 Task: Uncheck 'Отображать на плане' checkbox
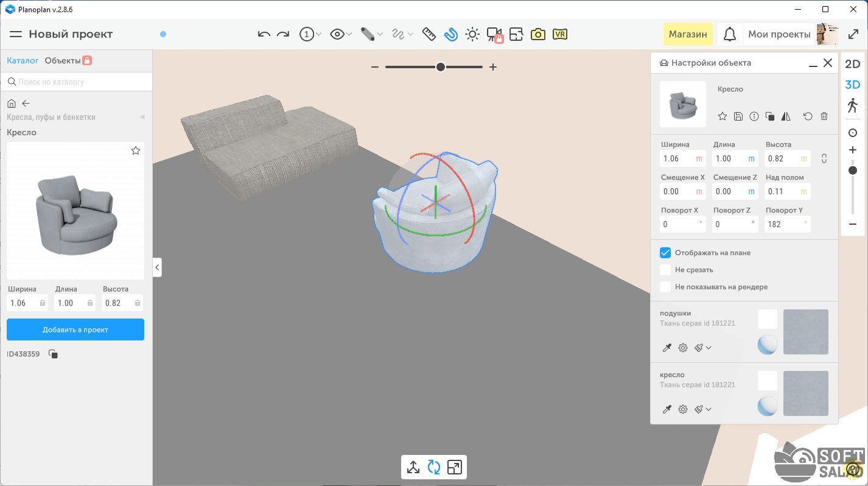(665, 253)
